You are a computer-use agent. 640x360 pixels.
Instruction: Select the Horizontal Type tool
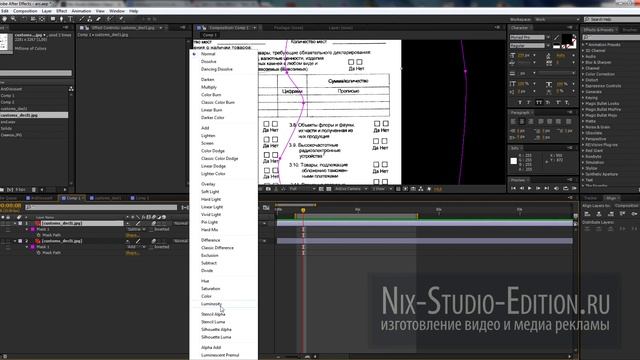click(x=71, y=19)
